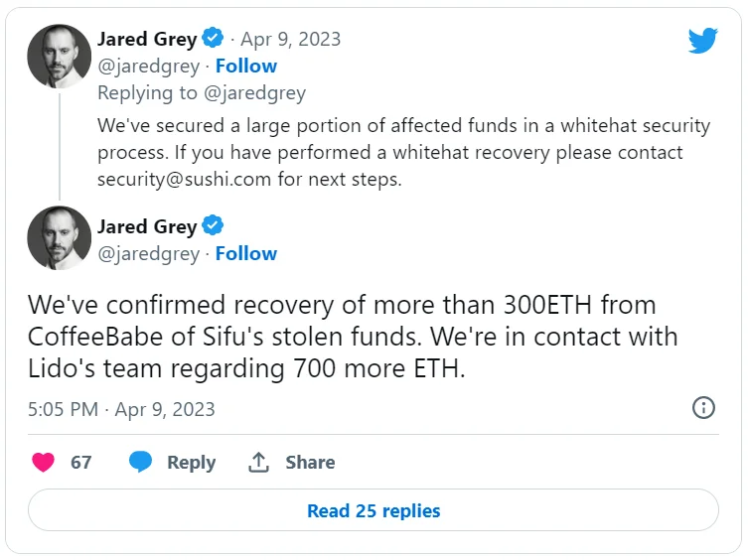Click the Reply text label
This screenshot has height=560, width=748.
pos(191,462)
